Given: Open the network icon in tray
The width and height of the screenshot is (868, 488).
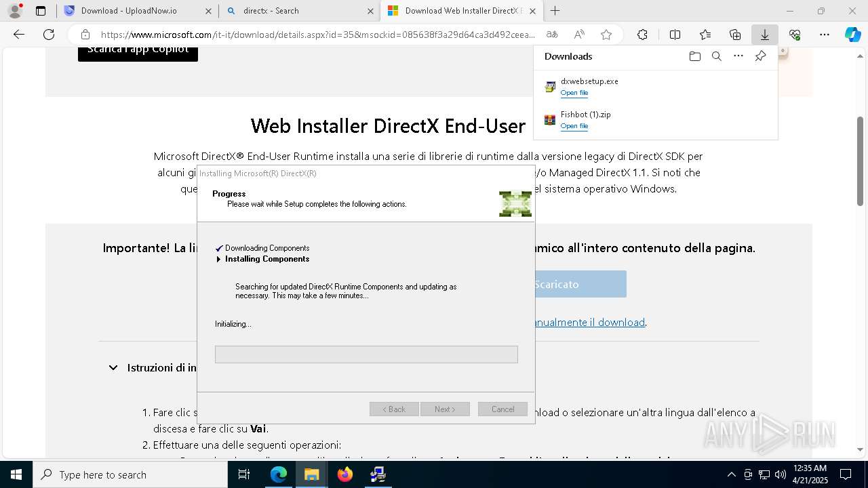Looking at the screenshot, I should tap(764, 474).
